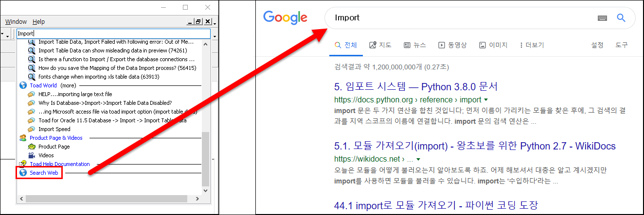Screen dimensions: 644x215
Task: Open the on-screen keyboard icon in search box
Action: [603, 18]
